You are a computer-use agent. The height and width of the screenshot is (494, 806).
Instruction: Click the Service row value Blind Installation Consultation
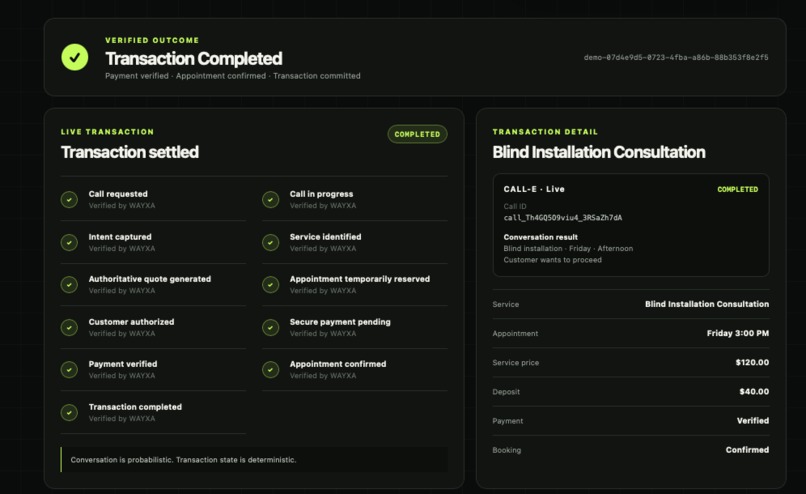(707, 304)
